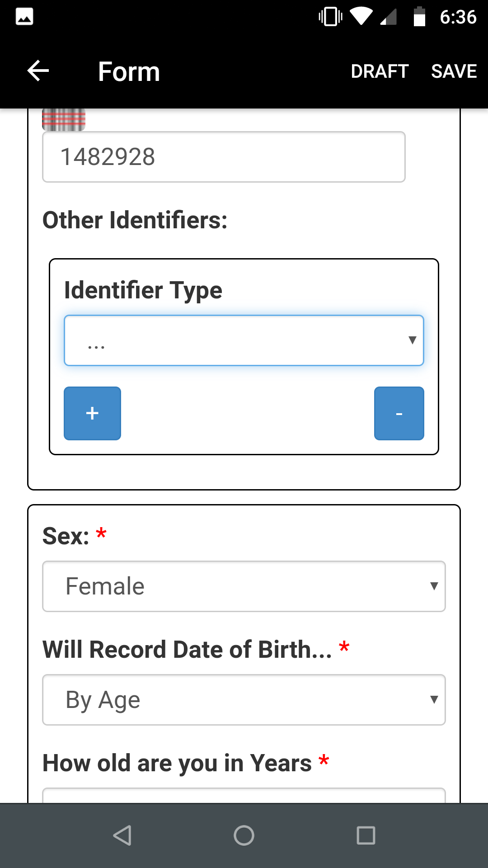Tap the Form title in header

tap(129, 71)
